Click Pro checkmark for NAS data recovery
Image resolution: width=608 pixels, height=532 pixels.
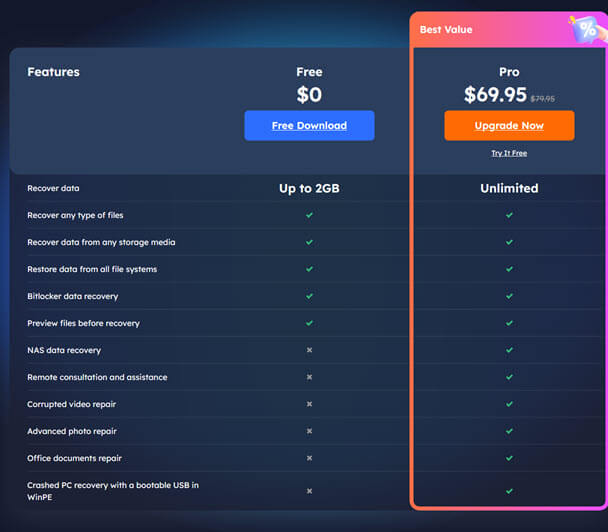click(509, 350)
